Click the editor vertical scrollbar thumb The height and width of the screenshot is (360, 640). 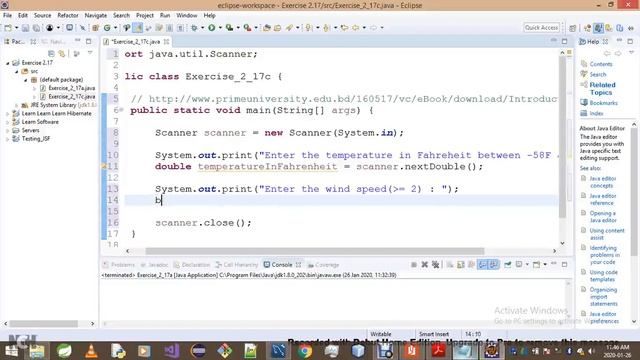pyautogui.click(x=562, y=136)
